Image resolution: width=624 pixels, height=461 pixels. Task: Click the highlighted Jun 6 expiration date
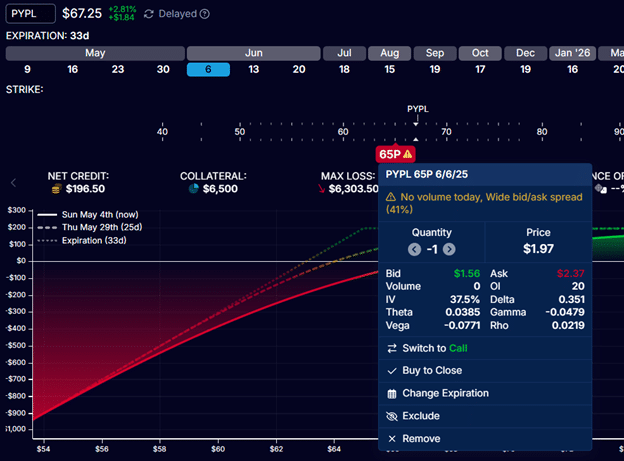click(208, 69)
